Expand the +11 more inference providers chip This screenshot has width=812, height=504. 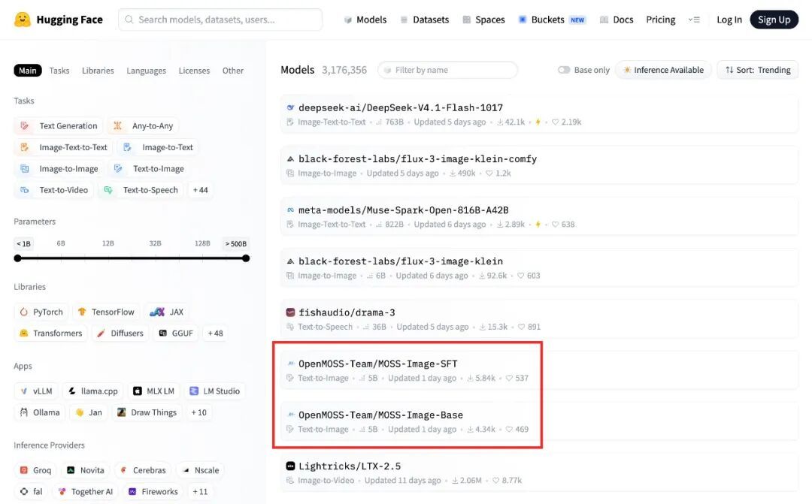[200, 491]
